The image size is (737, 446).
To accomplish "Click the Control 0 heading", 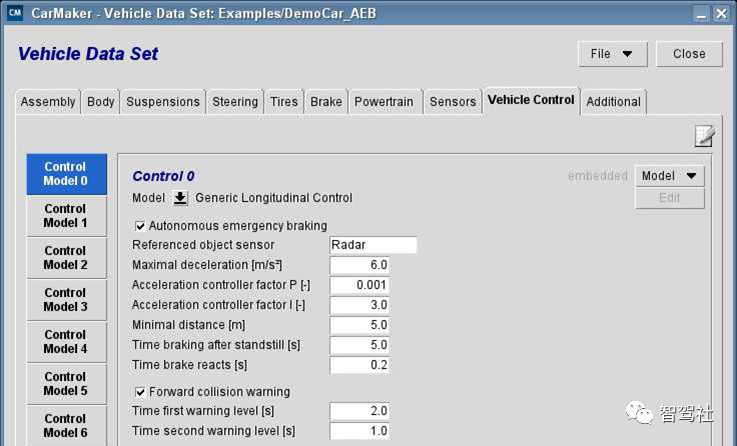I will point(163,176).
